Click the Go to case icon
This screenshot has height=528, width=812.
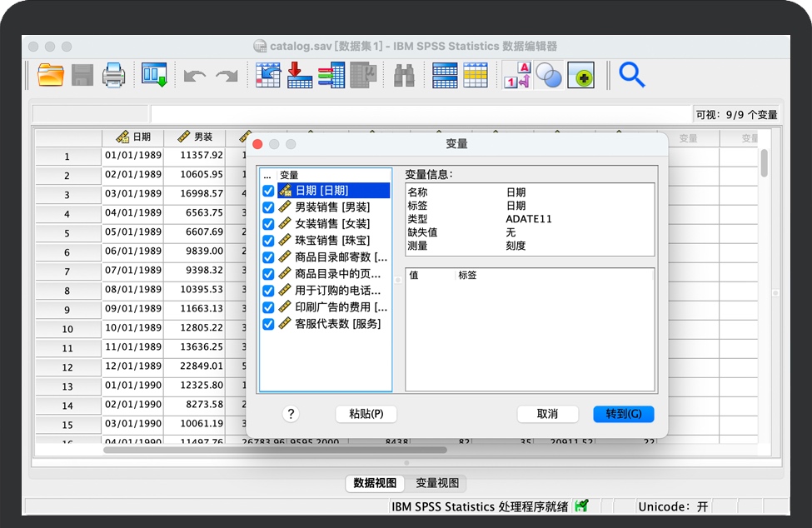268,76
